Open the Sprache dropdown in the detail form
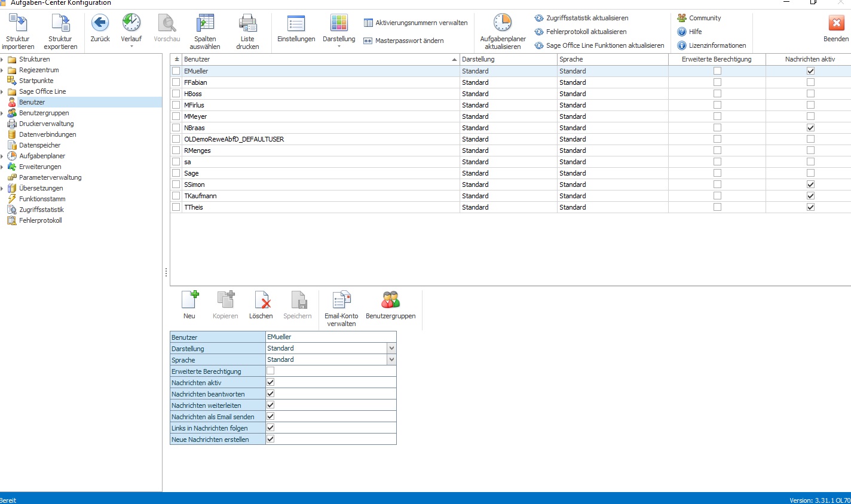This screenshot has width=851, height=504. [391, 360]
